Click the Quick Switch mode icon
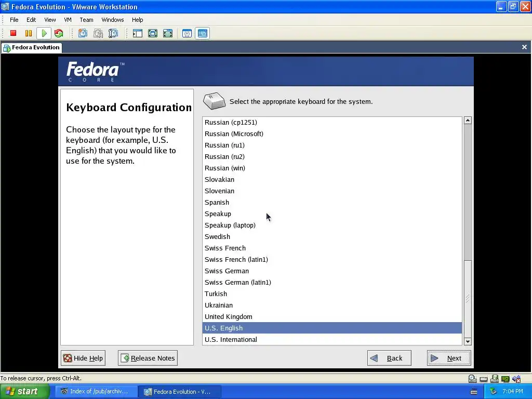 point(153,33)
